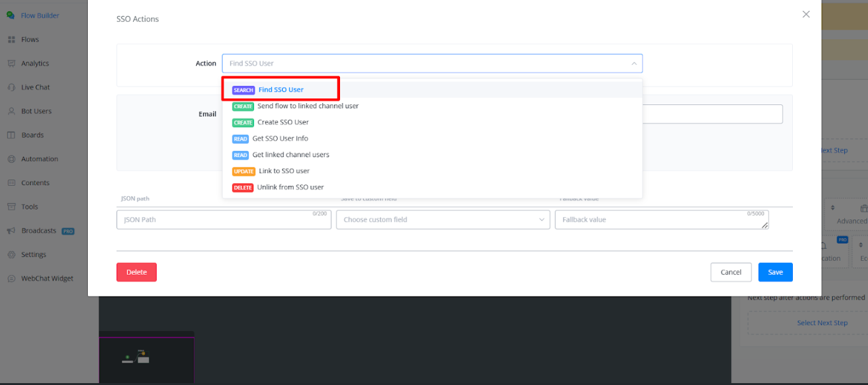868x385 pixels.
Task: Select Unlink from SSO user option
Action: pyautogui.click(x=290, y=188)
